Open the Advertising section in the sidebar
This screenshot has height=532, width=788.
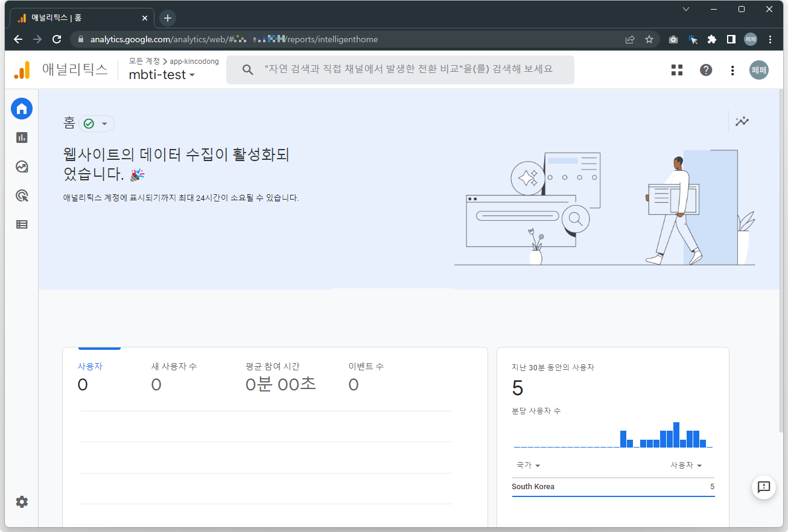click(x=22, y=195)
